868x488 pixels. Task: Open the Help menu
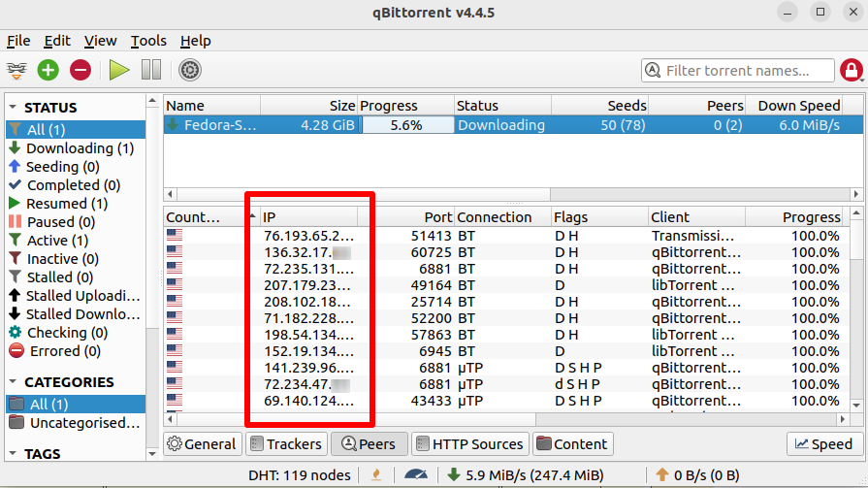click(195, 41)
